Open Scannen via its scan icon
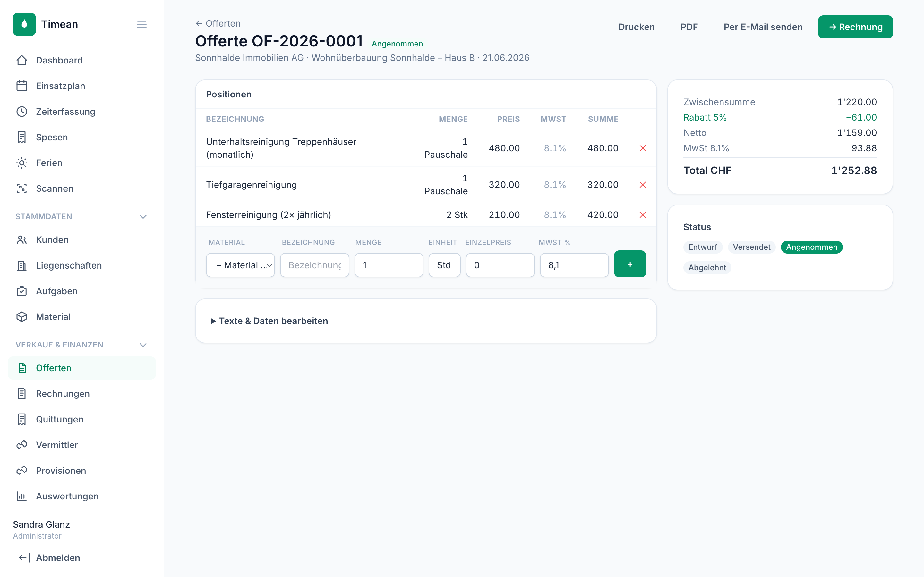The image size is (924, 577). (22, 188)
